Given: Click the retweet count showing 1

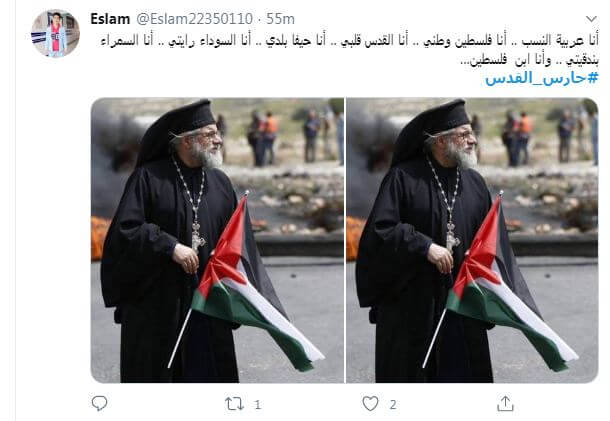Looking at the screenshot, I should [x=258, y=405].
